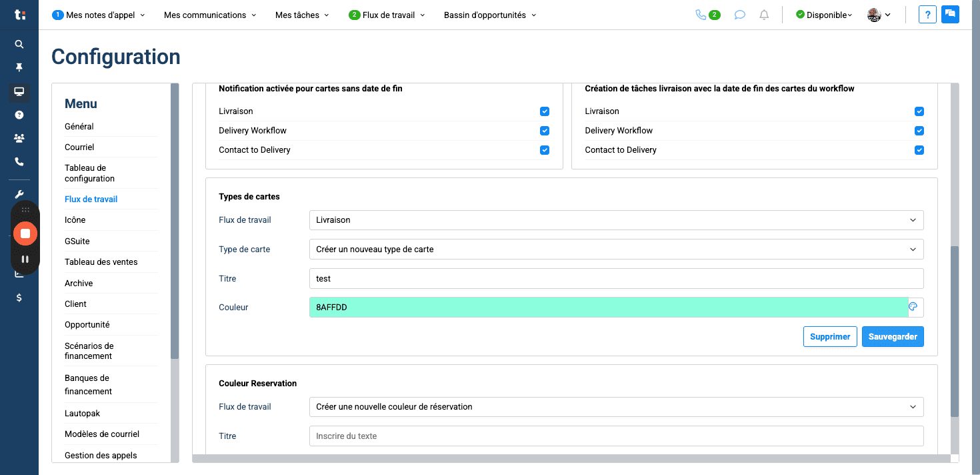Click the blue 1 badge on Mes notes d'appel
Screen dimensions: 980x475
(x=58, y=15)
